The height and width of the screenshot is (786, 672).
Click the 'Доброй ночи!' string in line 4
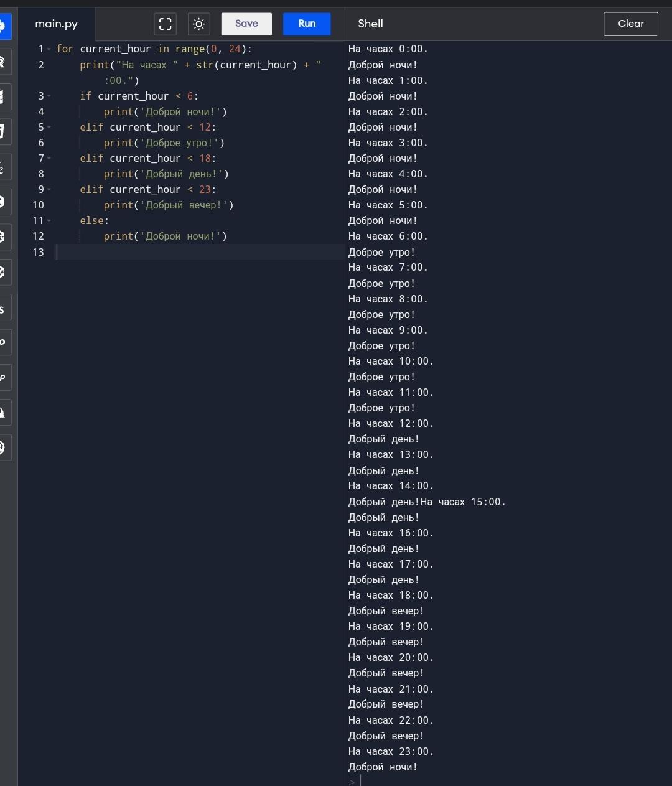click(180, 111)
